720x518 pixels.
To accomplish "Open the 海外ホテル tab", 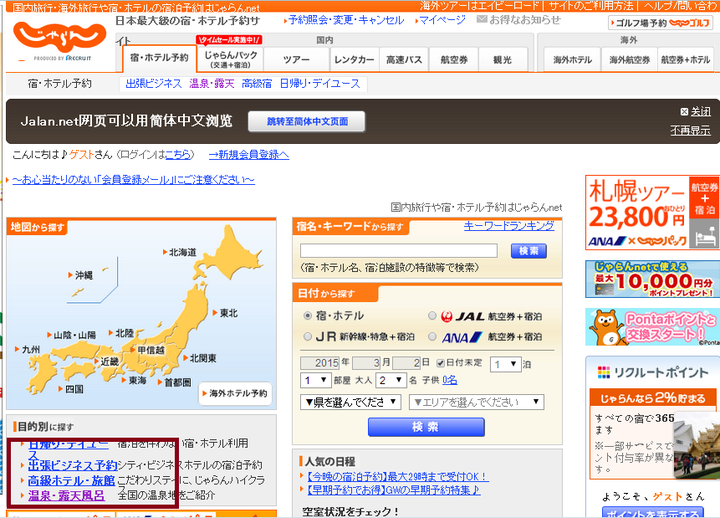I will coord(572,60).
